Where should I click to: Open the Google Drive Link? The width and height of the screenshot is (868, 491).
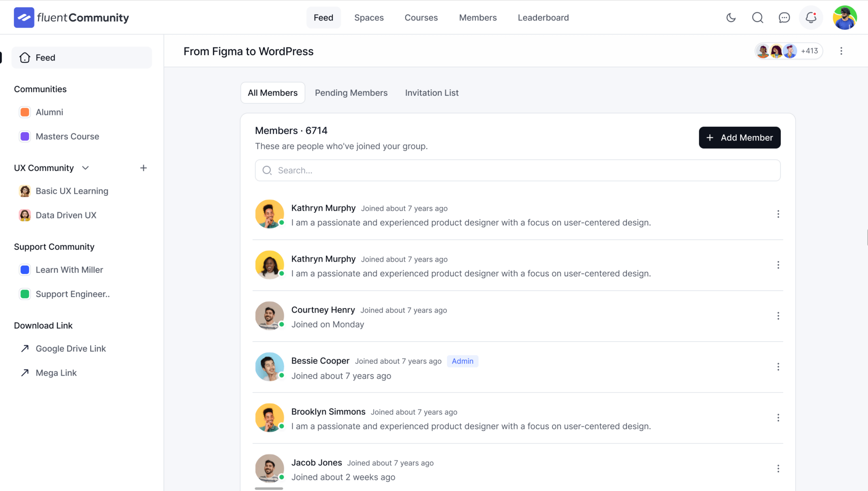(70, 349)
